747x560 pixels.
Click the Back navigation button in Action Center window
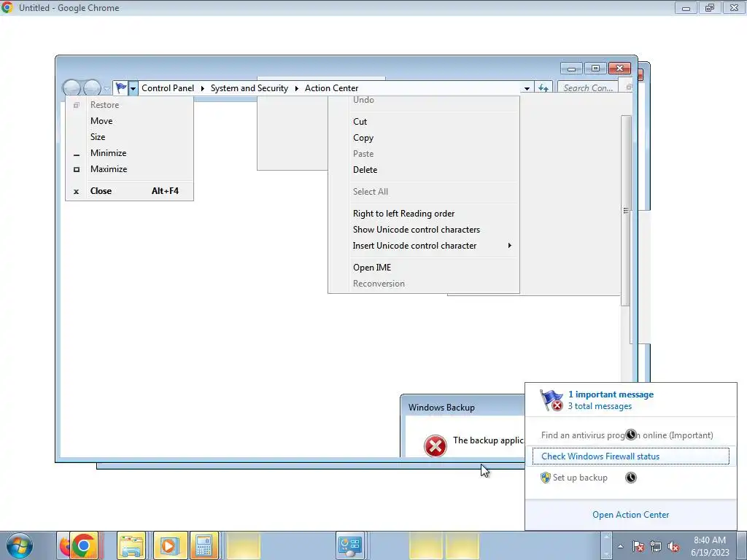point(71,87)
